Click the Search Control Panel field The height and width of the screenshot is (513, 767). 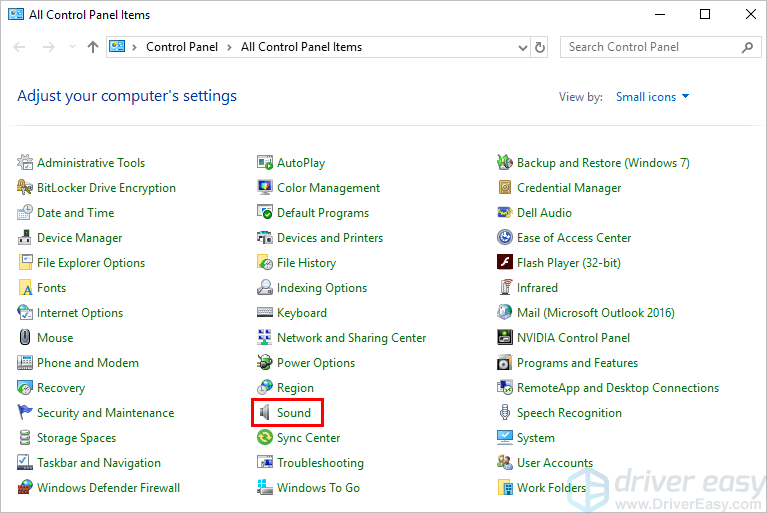point(650,47)
